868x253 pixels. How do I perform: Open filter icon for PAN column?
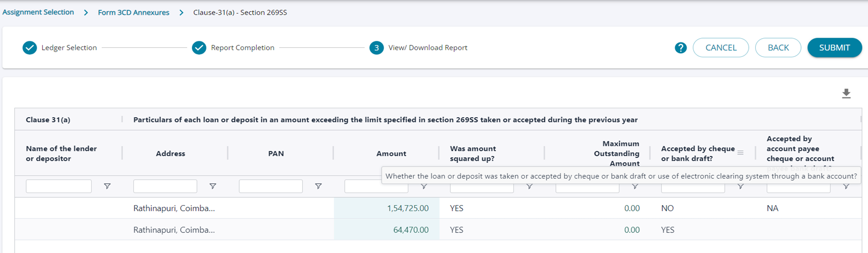318,186
